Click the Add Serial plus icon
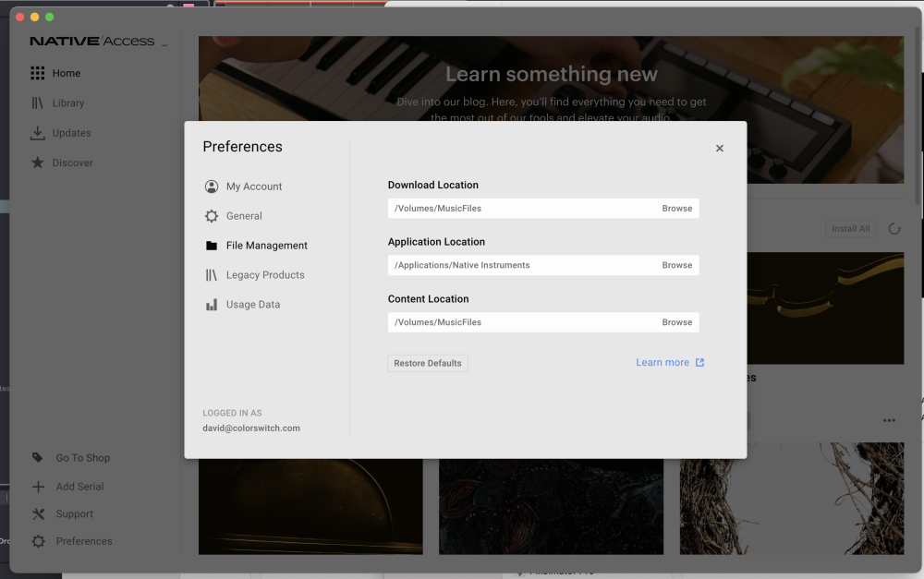 coord(38,487)
